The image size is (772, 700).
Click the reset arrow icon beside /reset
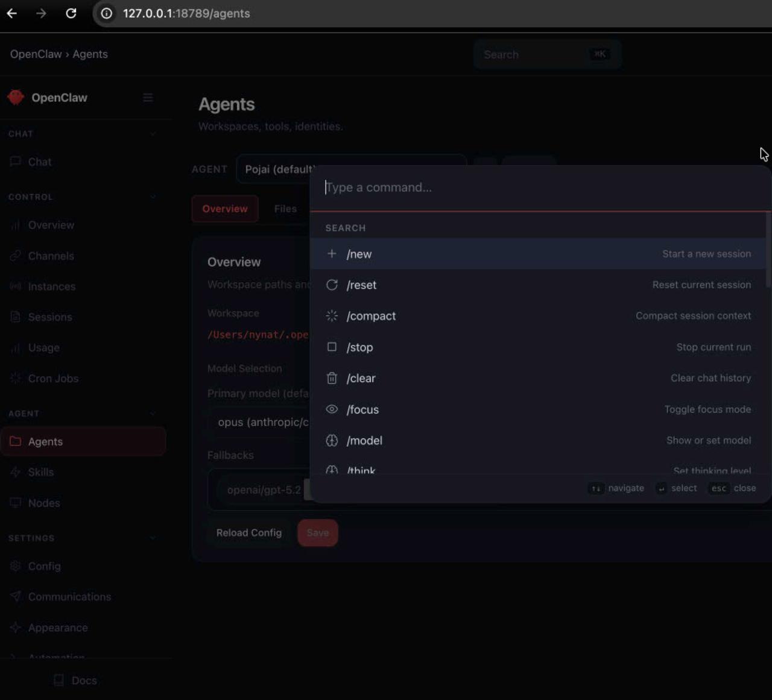pyautogui.click(x=332, y=285)
